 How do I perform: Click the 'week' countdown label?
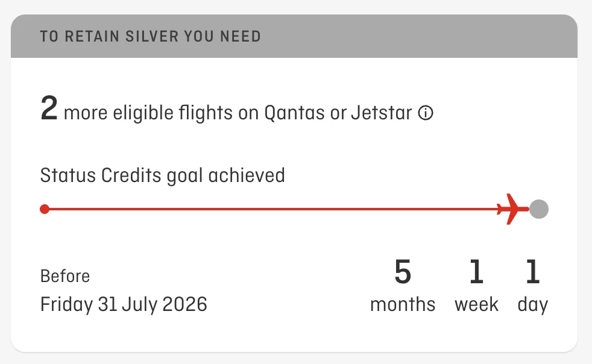pyautogui.click(x=476, y=304)
